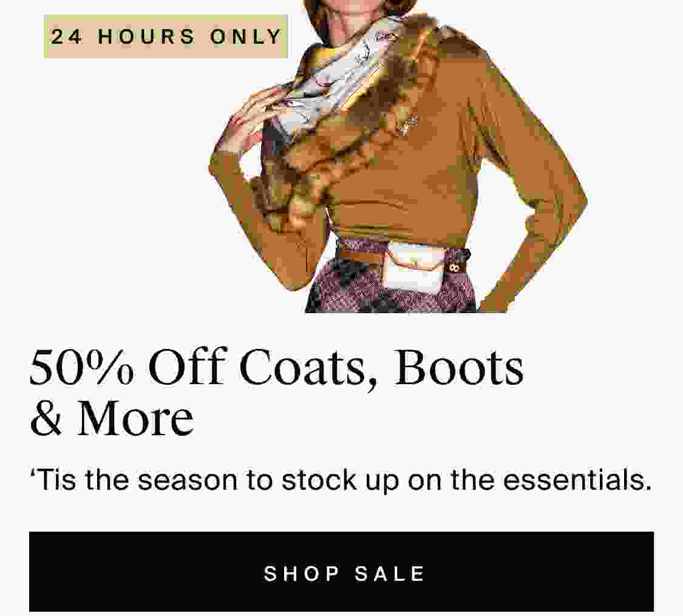
Task: Click the SHOP SALE button
Action: click(x=341, y=572)
